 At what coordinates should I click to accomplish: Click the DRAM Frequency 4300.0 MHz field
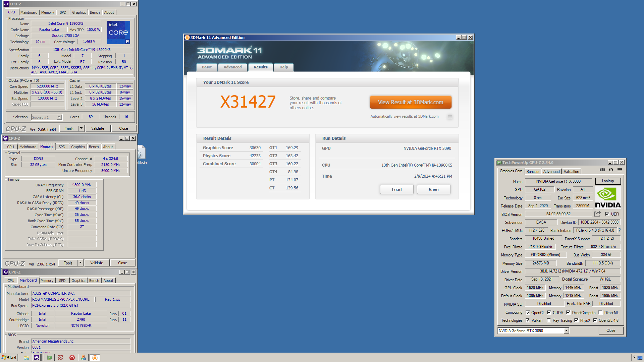(x=82, y=185)
